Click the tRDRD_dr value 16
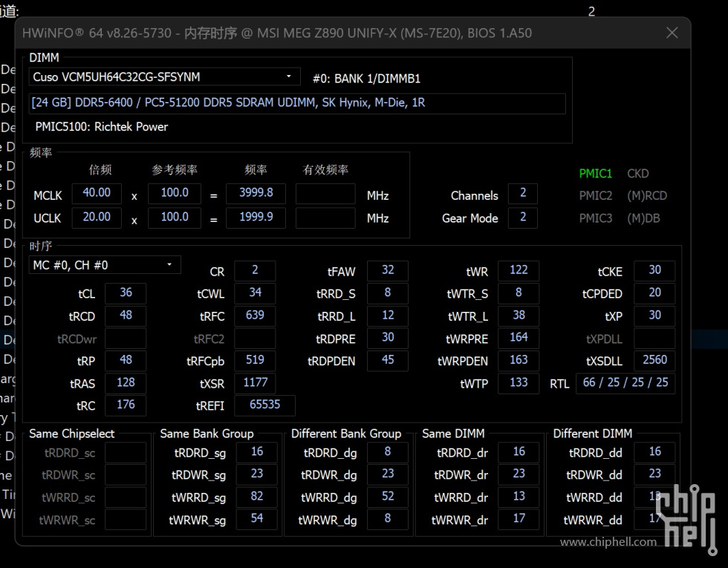 coord(519,452)
